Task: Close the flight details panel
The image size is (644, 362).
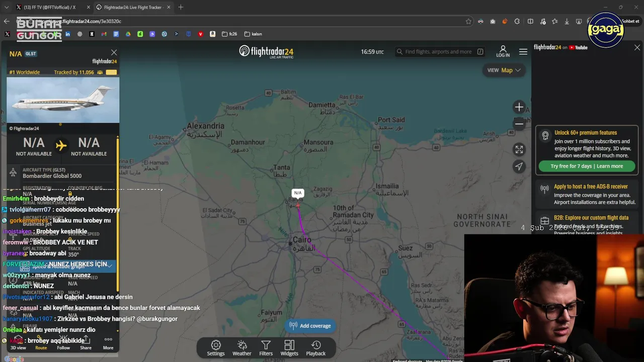Action: [114, 52]
